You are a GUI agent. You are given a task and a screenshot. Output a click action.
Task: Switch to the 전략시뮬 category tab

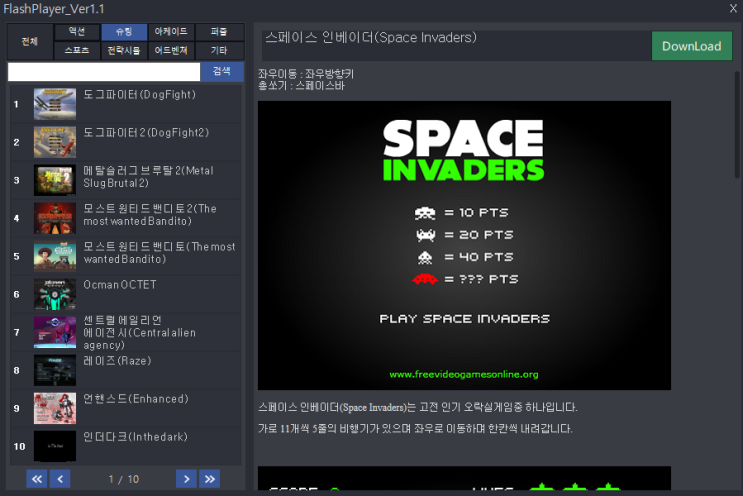(x=124, y=50)
